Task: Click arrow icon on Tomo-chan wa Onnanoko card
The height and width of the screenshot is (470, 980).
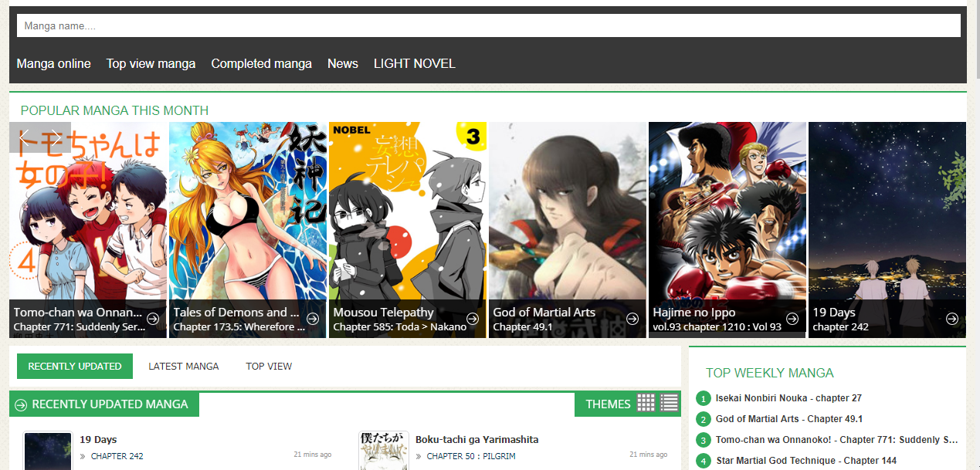Action: tap(153, 319)
